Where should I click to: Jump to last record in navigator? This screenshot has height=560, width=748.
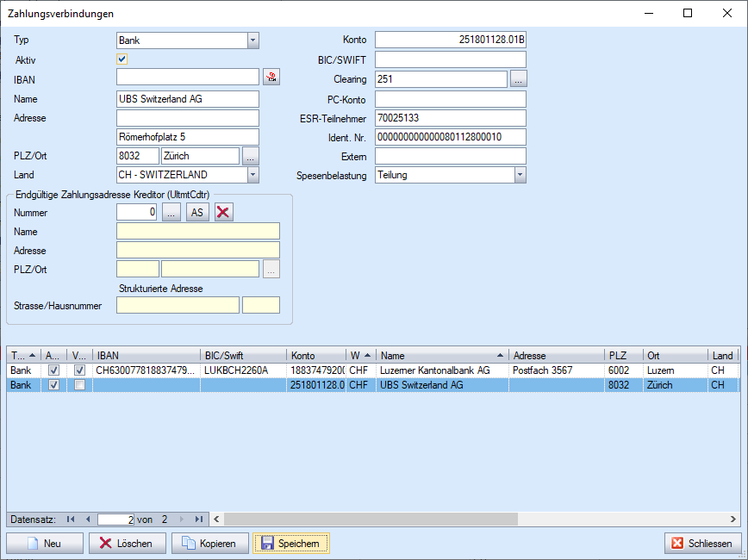point(198,520)
